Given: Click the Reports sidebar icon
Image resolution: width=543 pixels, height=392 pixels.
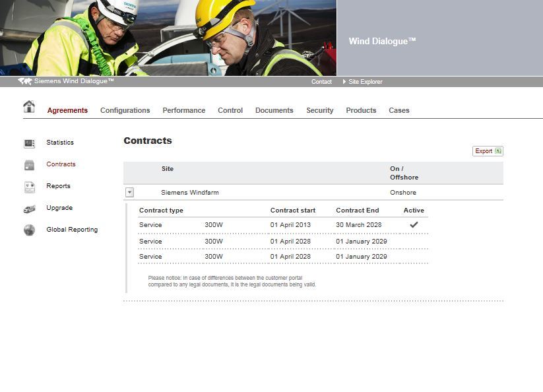Looking at the screenshot, I should (x=30, y=187).
